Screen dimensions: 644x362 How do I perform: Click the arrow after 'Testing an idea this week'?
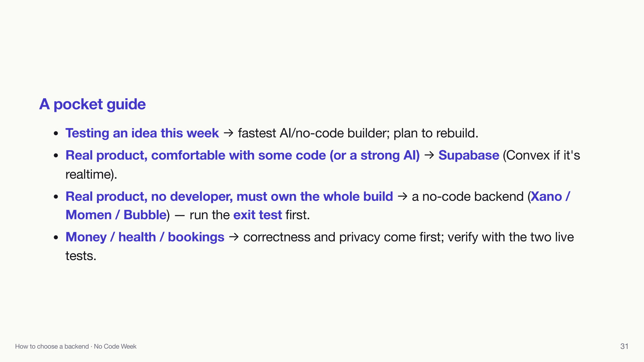coord(228,133)
